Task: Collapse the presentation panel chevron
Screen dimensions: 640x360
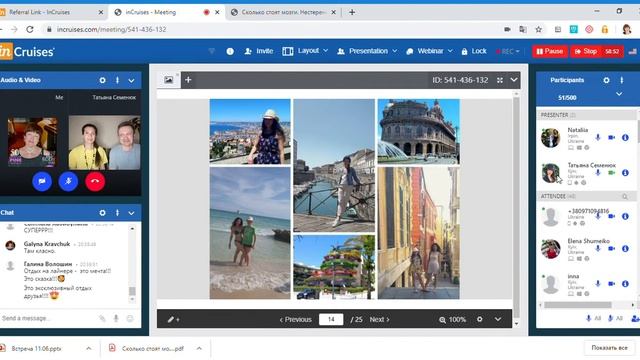Action: click(x=514, y=80)
